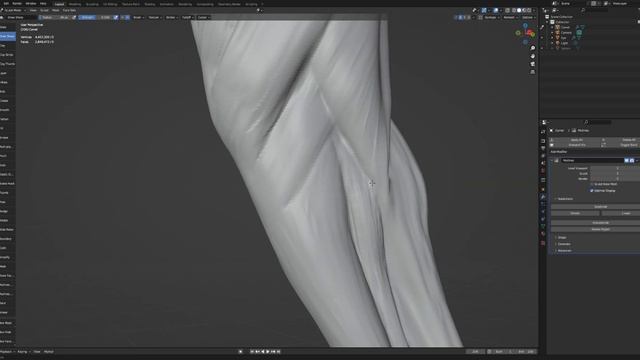Image resolution: width=640 pixels, height=360 pixels.
Task: Toggle radius pen pressure button
Action: (x=74, y=18)
